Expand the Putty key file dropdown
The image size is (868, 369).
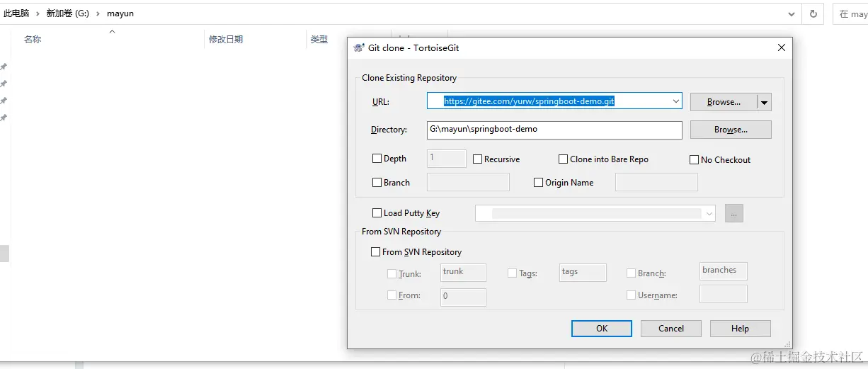coord(709,213)
